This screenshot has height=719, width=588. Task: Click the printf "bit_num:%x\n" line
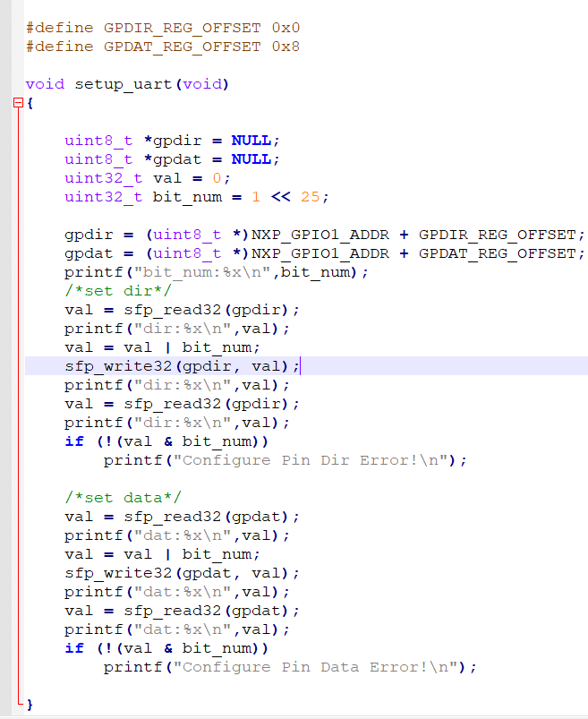tap(216, 272)
